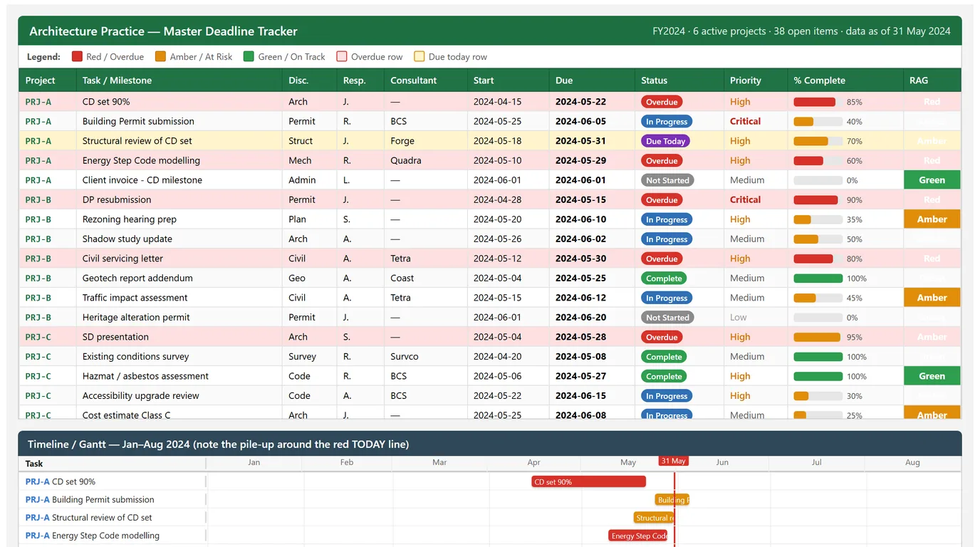Click the Status column header

point(679,80)
